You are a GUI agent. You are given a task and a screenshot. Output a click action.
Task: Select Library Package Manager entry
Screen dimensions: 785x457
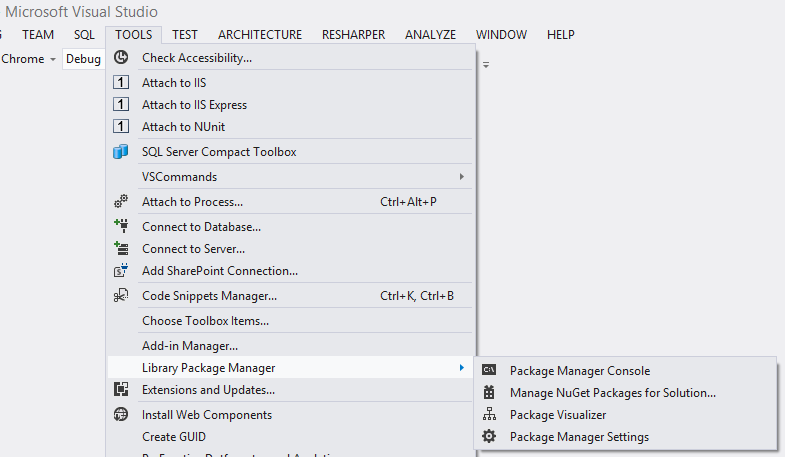tap(291, 368)
